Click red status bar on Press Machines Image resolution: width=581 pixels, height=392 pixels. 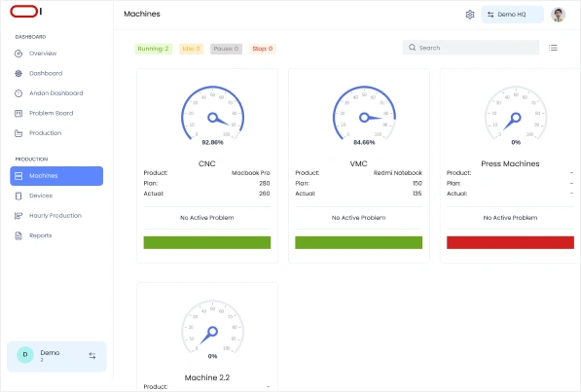510,242
